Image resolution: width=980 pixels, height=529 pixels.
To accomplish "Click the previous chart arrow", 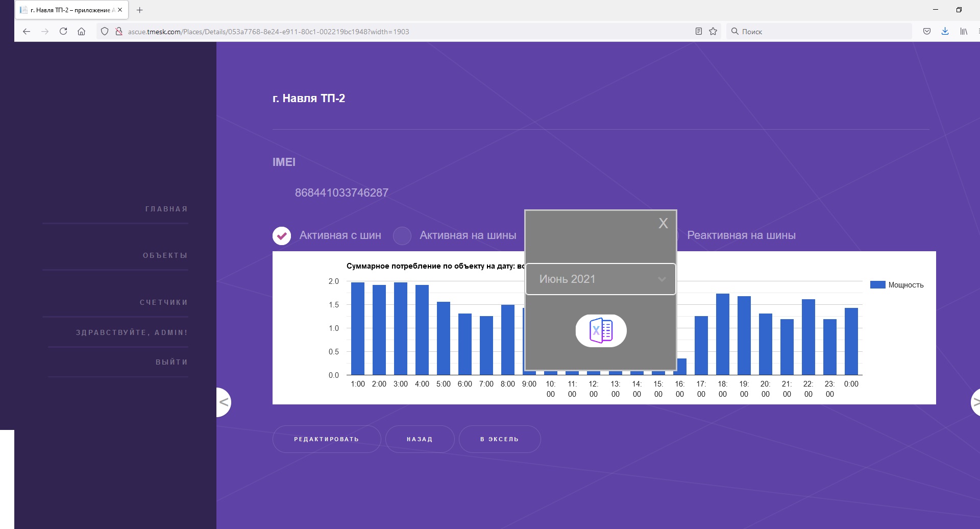I will (224, 402).
